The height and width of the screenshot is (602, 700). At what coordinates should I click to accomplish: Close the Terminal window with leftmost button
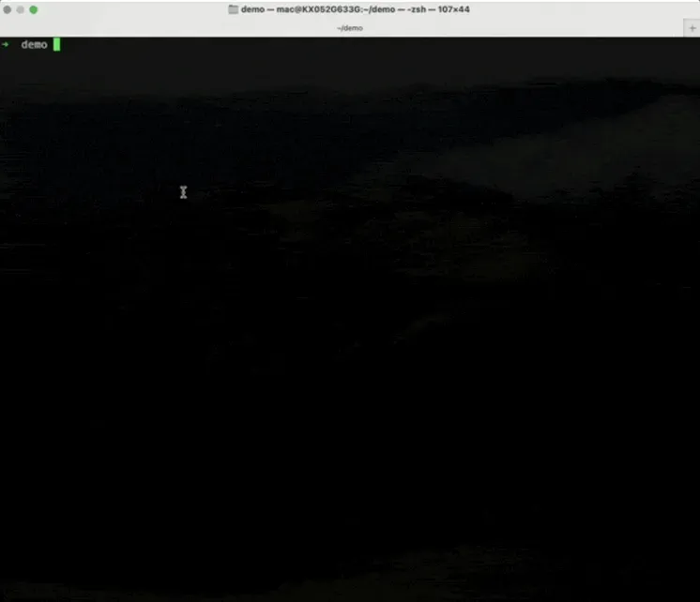8,9
